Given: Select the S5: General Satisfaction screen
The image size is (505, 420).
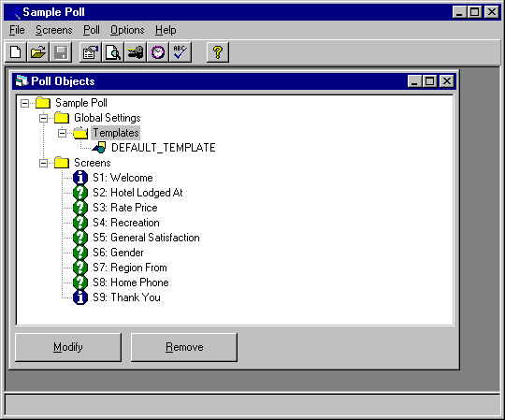Looking at the screenshot, I should click(x=146, y=238).
